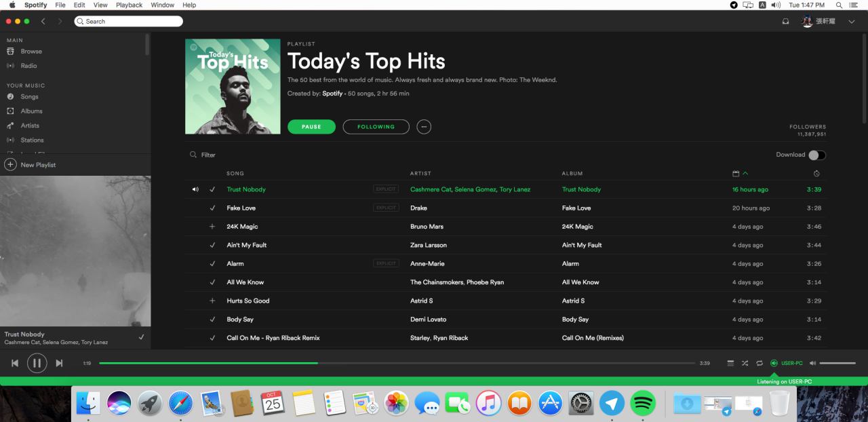Navigate back with the left chevron

click(43, 21)
